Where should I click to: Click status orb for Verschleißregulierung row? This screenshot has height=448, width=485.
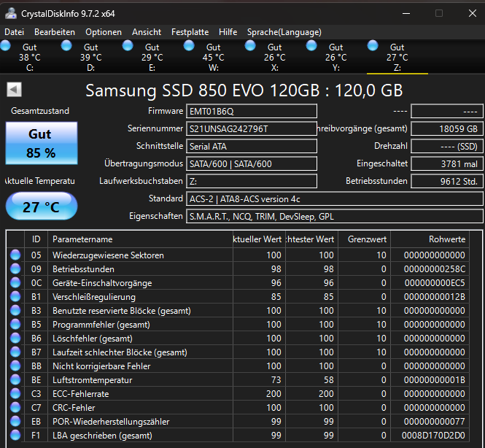pos(15,297)
